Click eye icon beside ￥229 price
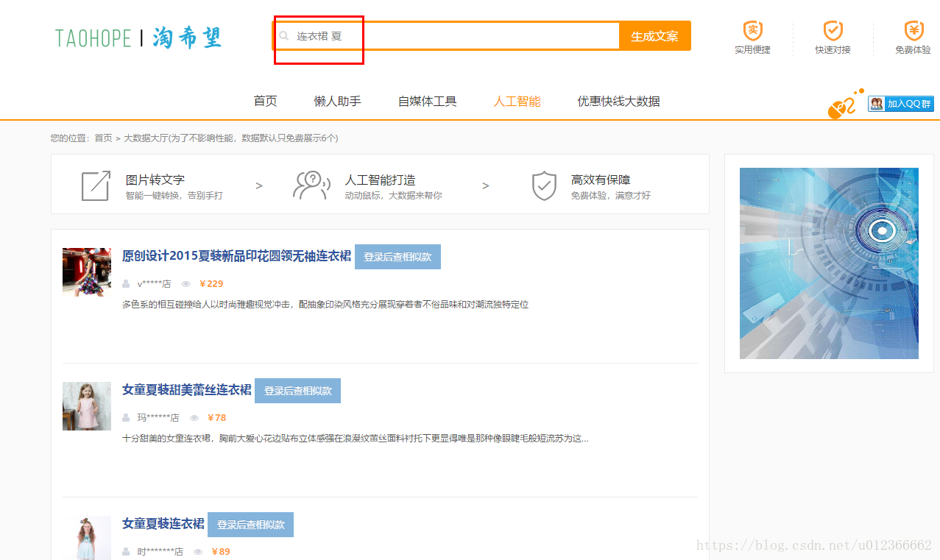This screenshot has width=940, height=560. pyautogui.click(x=185, y=283)
